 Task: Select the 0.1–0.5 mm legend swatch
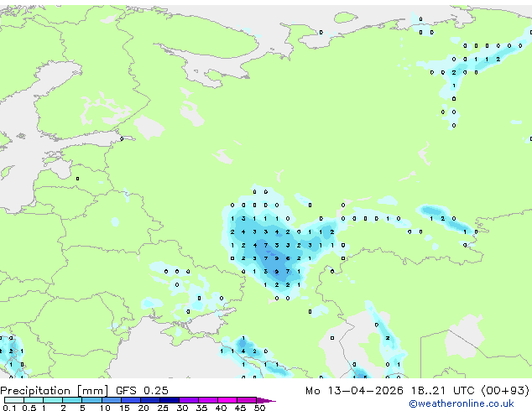point(14,400)
